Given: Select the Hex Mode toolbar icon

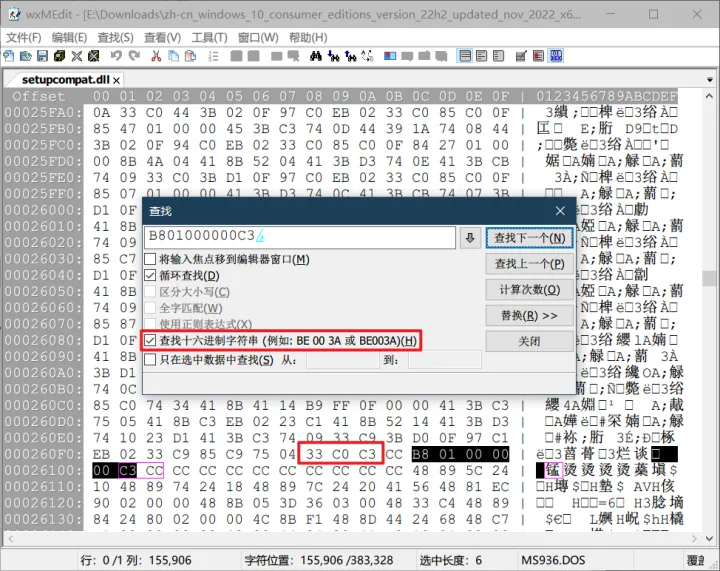Looking at the screenshot, I should pos(557,56).
